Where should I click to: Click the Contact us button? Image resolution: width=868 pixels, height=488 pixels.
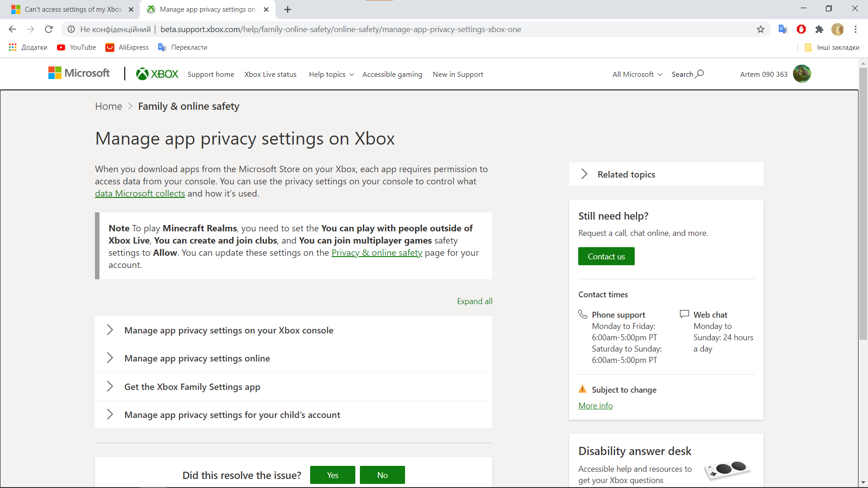(x=606, y=256)
